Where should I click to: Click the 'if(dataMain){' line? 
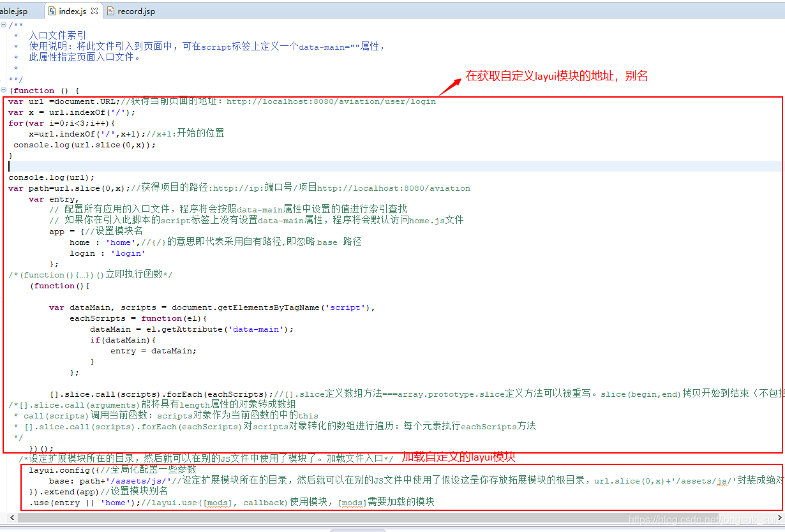pyautogui.click(x=123, y=339)
